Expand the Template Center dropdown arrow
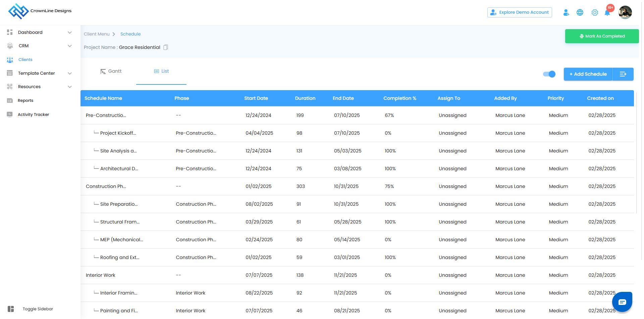Viewport: 644px width, 319px height. 70,73
